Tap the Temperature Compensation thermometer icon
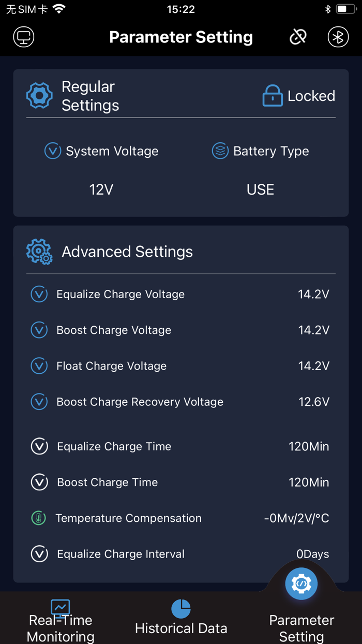The width and height of the screenshot is (362, 644). click(x=39, y=518)
